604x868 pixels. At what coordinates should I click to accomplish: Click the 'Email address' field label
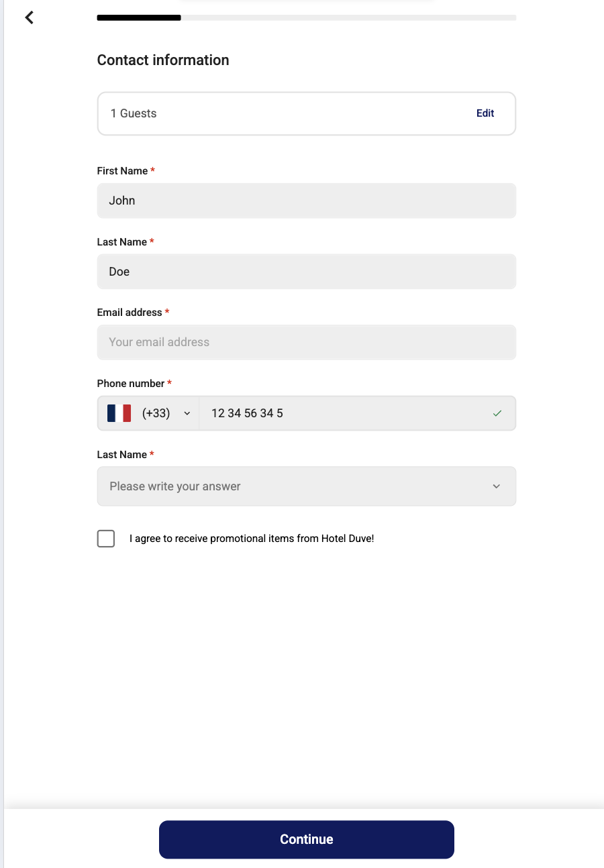[130, 313]
